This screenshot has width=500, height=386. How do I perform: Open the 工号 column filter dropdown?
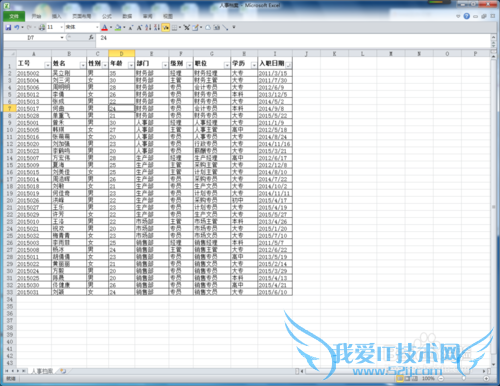coord(47,65)
